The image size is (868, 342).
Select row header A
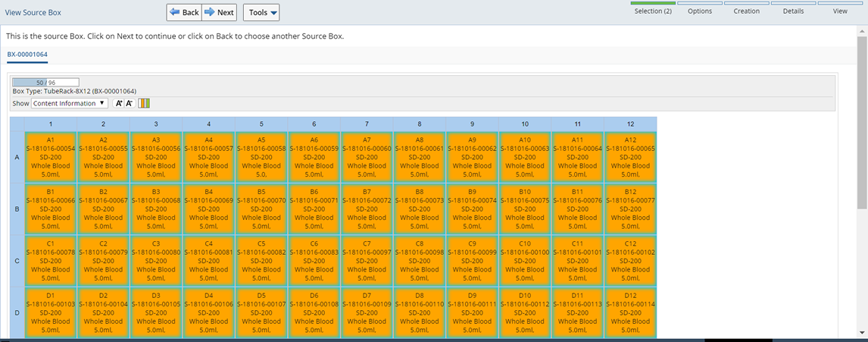coord(17,158)
